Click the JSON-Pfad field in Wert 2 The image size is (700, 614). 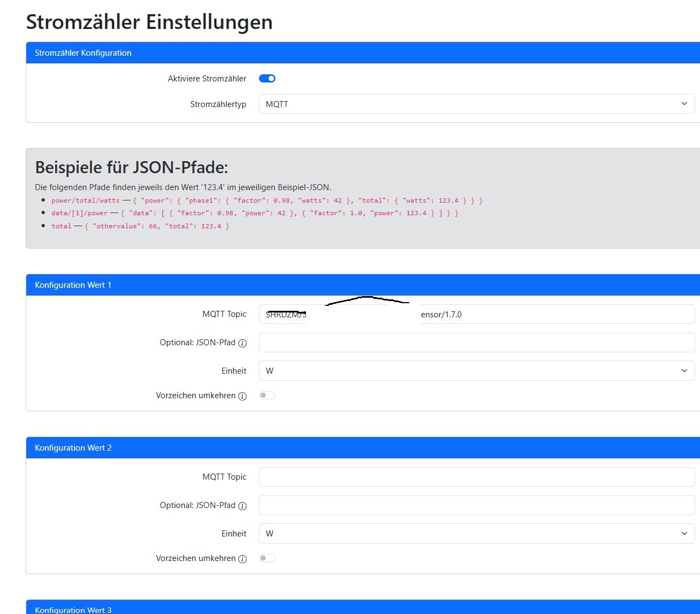(x=477, y=505)
